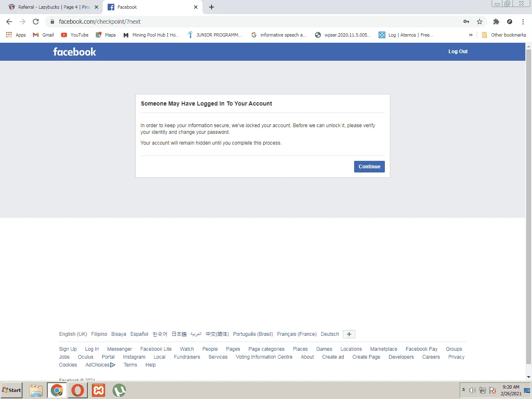
Task: Select Filipino language
Action: pyautogui.click(x=99, y=334)
